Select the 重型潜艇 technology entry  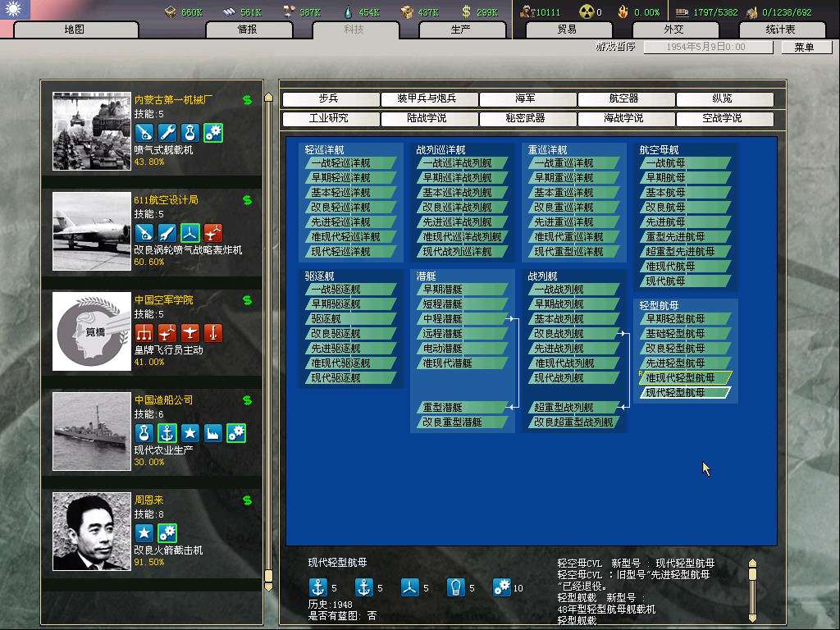tap(458, 408)
